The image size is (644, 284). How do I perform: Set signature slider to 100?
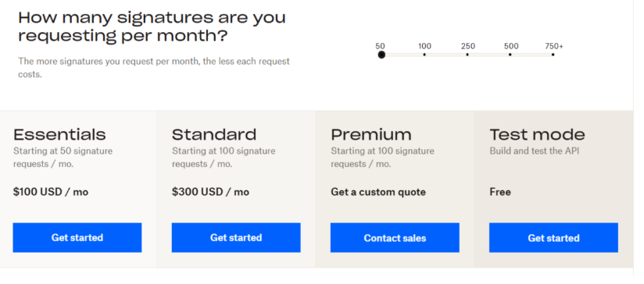click(x=424, y=55)
